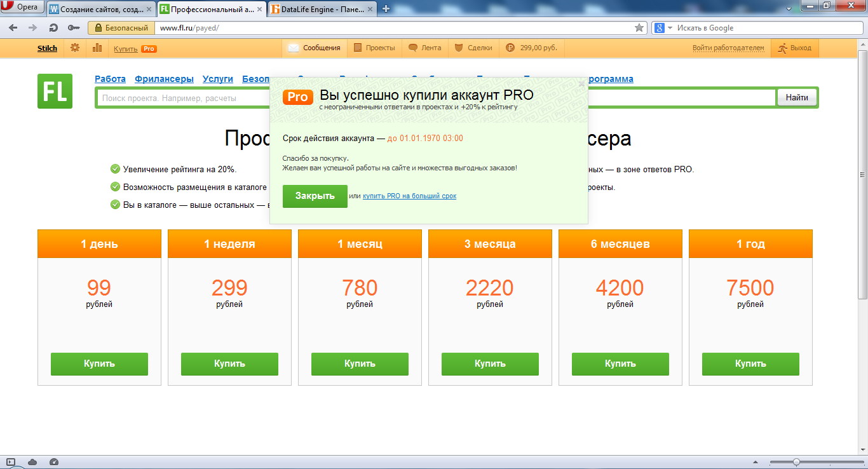This screenshot has width=868, height=469.
Task: Open the closed tabs dropdown arrow in the tab bar
Action: pos(789,8)
